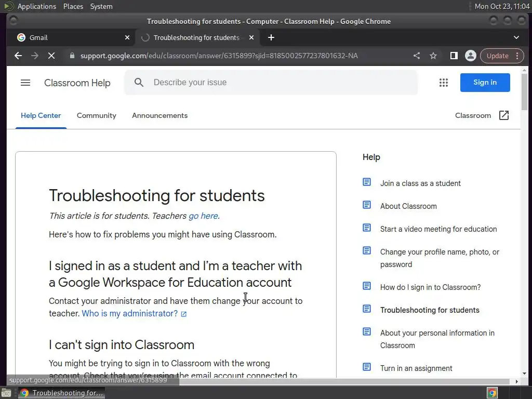
Task: Open Start a video meeting for education
Action: click(x=438, y=229)
